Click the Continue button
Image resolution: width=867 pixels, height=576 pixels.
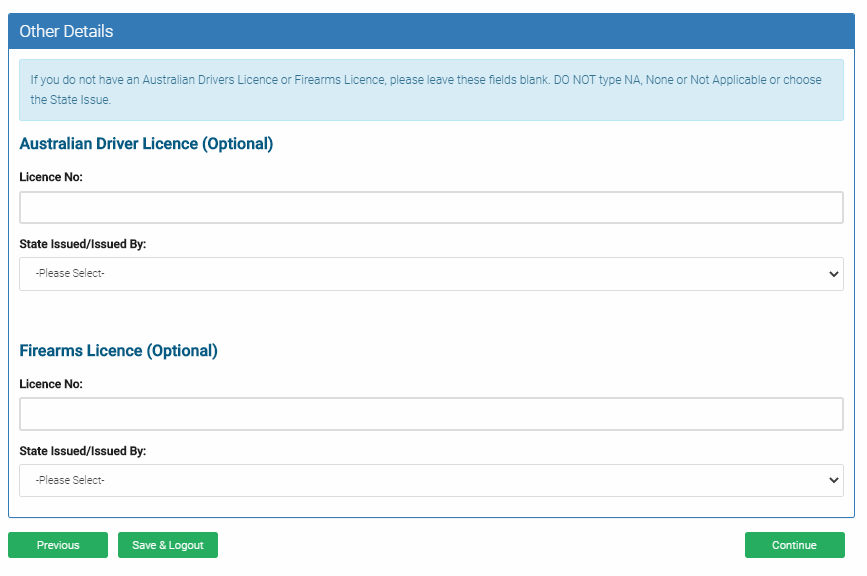pyautogui.click(x=794, y=545)
